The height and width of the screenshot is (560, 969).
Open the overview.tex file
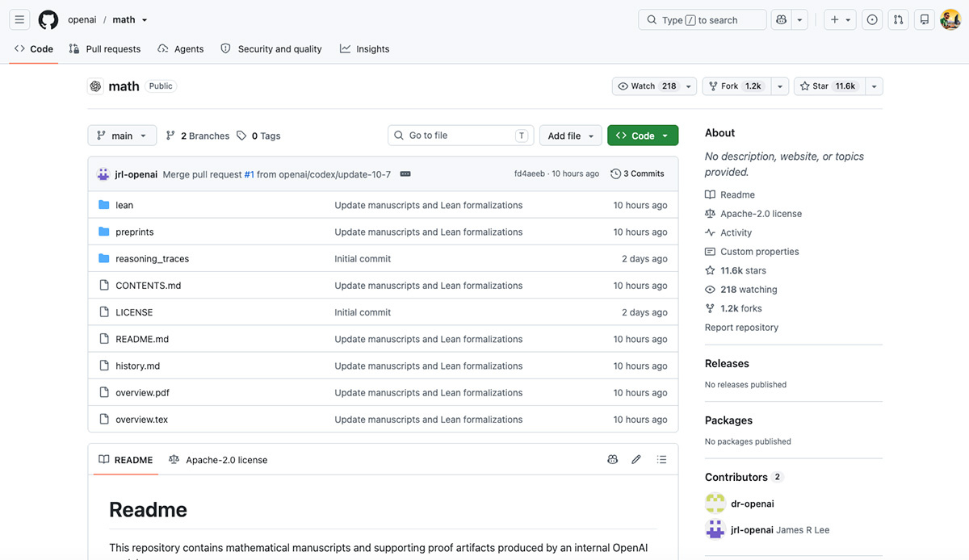[x=141, y=420]
